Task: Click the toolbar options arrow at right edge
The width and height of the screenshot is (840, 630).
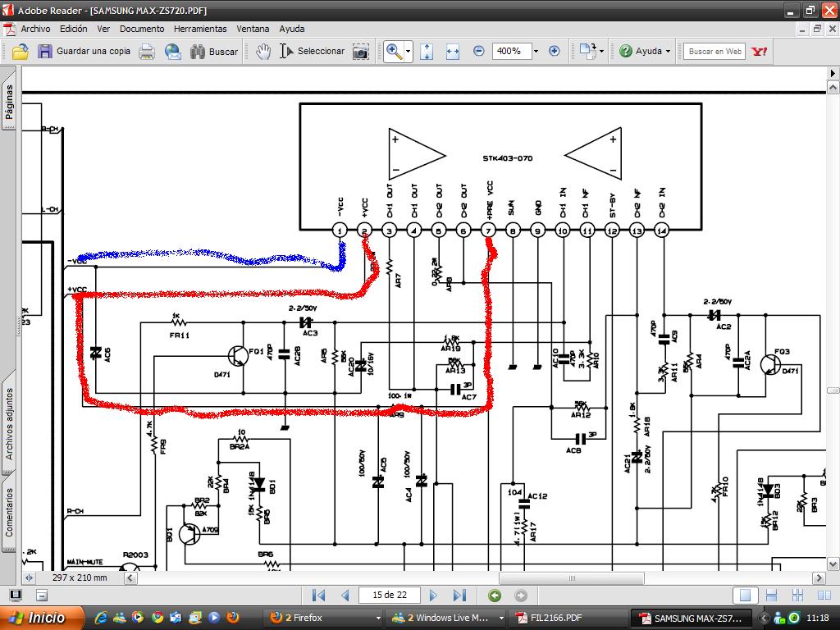Action: pyautogui.click(x=833, y=73)
